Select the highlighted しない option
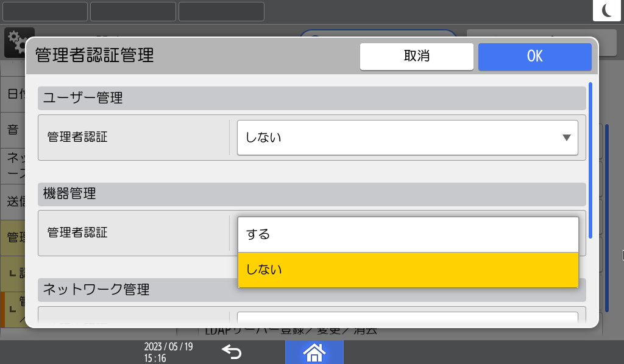Screen dimensions: 624x364 [407, 269]
